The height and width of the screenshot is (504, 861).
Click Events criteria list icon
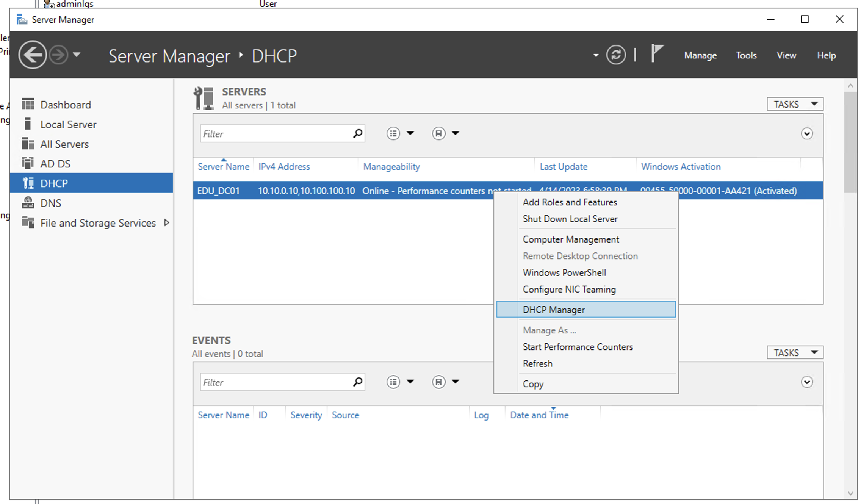(x=393, y=382)
